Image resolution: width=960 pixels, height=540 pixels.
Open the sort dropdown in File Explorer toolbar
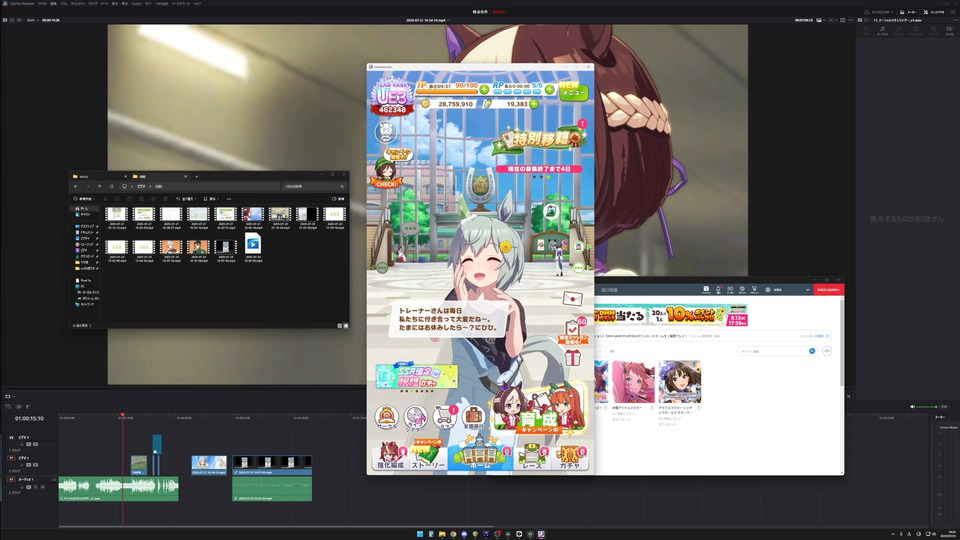pos(186,198)
